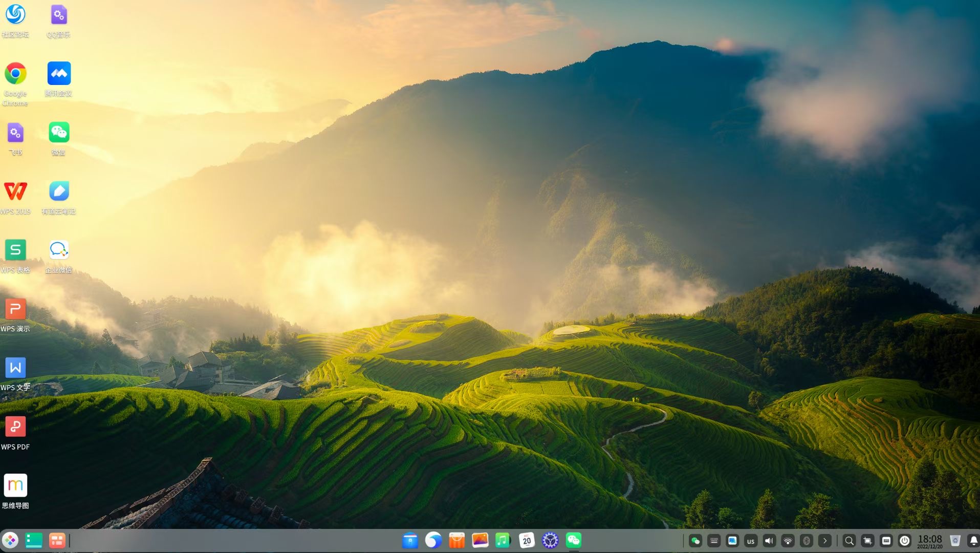980x553 pixels.
Task: Open the WPS PDF desktop shortcut
Action: pos(15,427)
